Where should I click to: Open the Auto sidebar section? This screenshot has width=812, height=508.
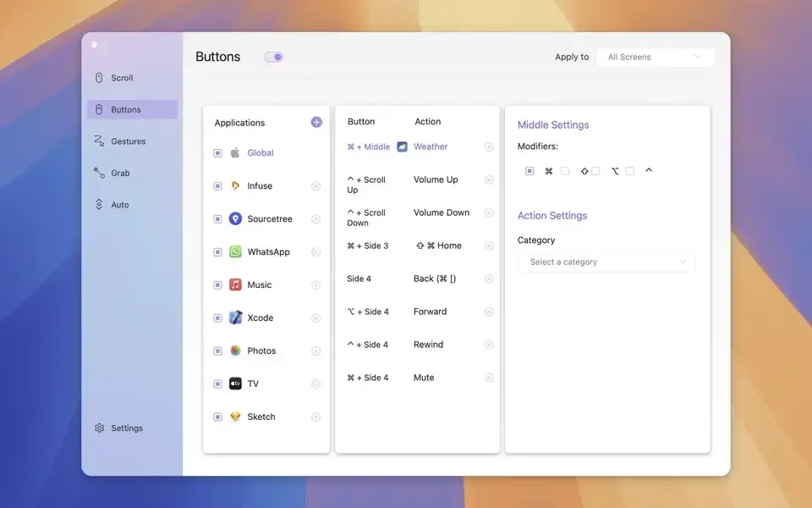tap(132, 204)
